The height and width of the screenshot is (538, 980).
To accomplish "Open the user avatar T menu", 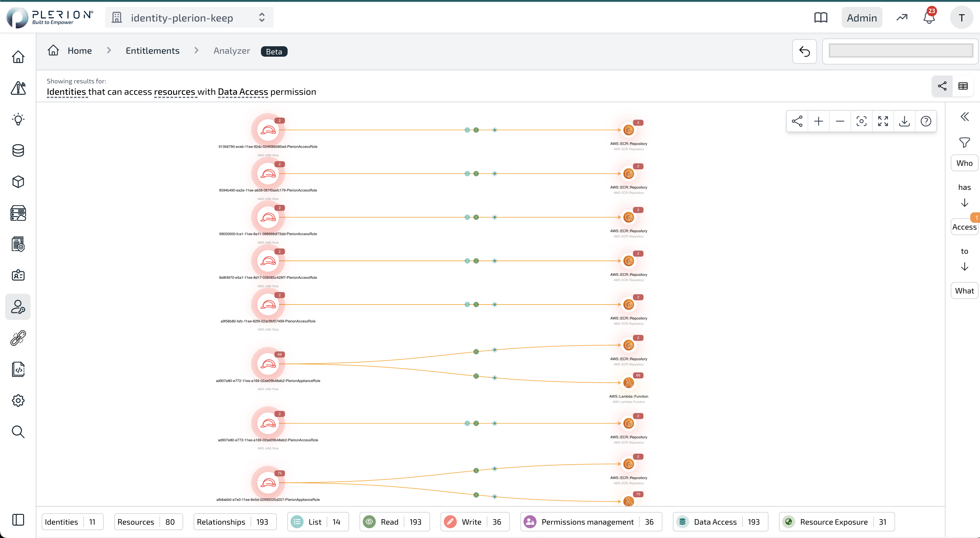I will tap(961, 18).
